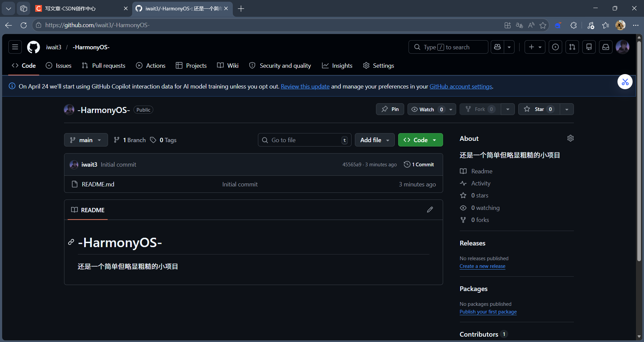Open commit hash 45565a9
Screen dimensions: 644x342
[352, 165]
